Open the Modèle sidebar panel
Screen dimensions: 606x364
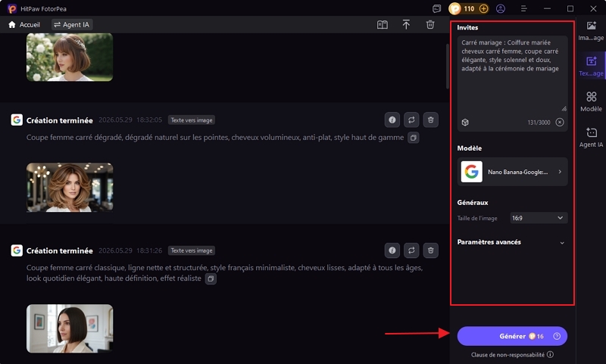[591, 101]
